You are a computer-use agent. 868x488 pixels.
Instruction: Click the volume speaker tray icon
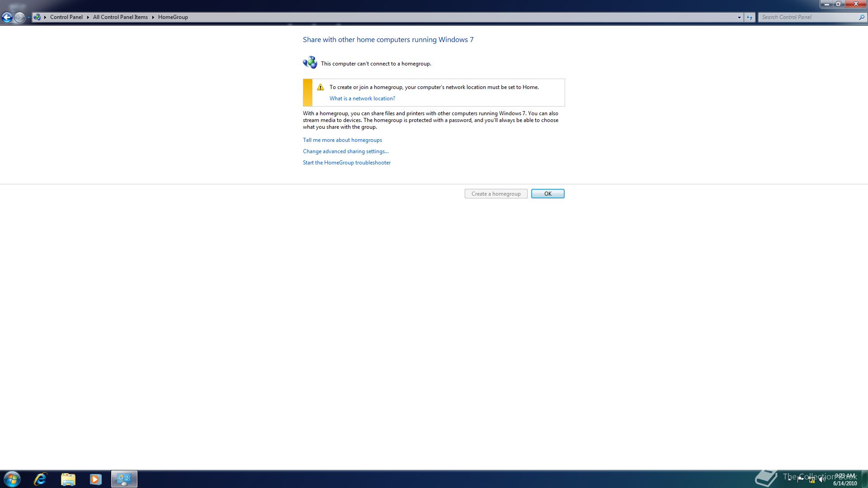pyautogui.click(x=821, y=480)
